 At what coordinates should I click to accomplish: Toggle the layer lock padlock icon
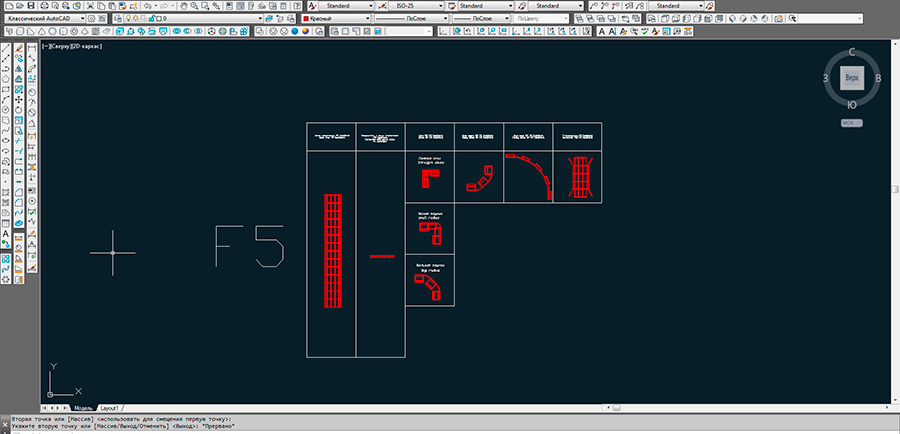(x=151, y=18)
